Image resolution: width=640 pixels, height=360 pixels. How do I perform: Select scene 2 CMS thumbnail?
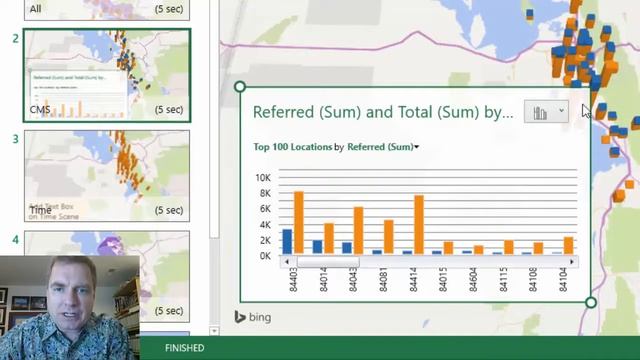[107, 76]
